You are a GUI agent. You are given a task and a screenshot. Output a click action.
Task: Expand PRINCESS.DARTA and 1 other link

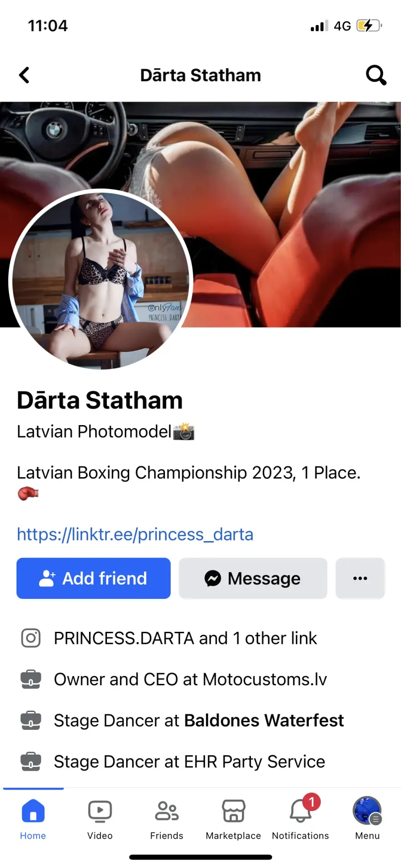click(x=185, y=638)
